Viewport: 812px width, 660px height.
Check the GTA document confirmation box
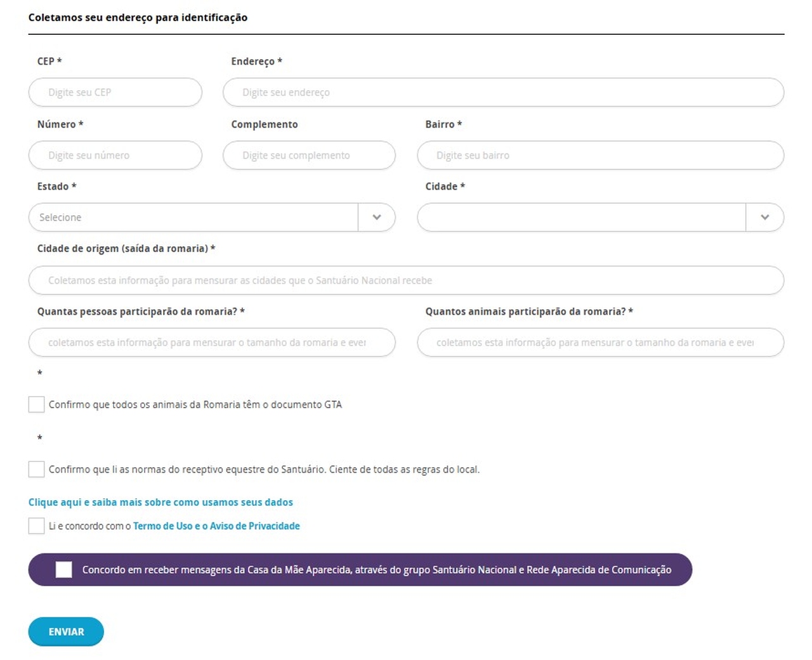point(37,404)
